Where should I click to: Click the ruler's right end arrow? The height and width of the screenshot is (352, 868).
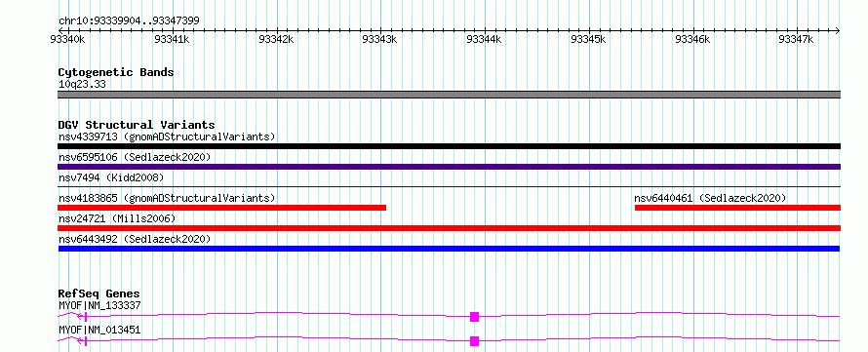click(838, 30)
